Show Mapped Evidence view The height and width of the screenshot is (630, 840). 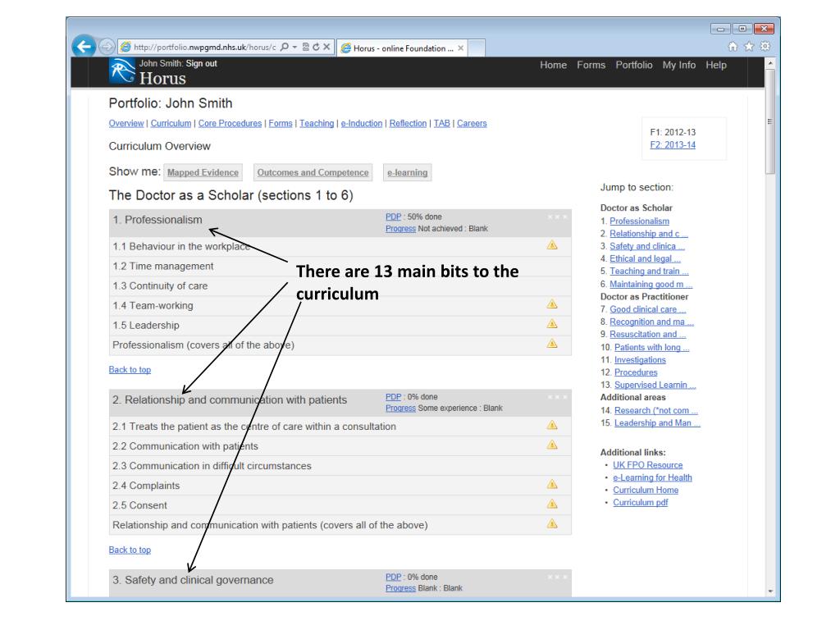coord(203,172)
